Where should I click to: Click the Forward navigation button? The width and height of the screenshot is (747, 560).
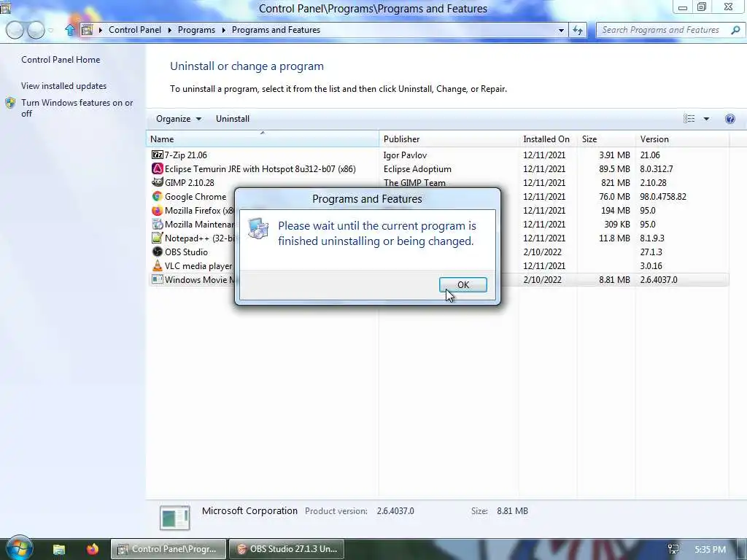[x=36, y=30]
